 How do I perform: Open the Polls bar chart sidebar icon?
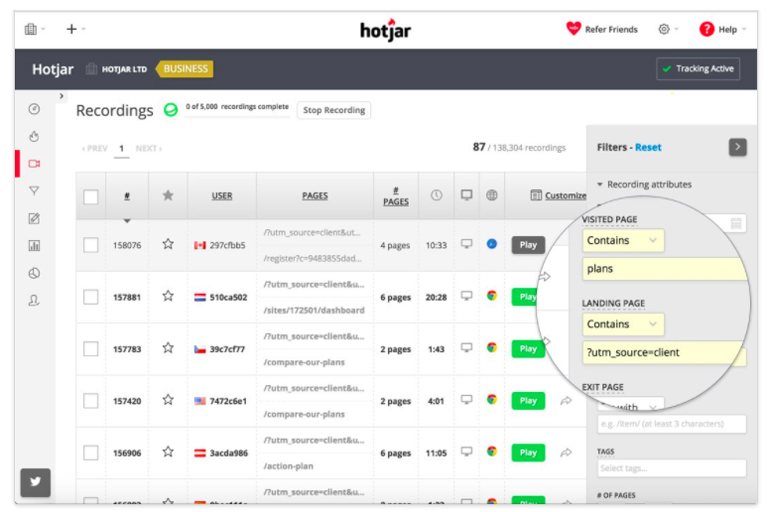click(x=34, y=245)
